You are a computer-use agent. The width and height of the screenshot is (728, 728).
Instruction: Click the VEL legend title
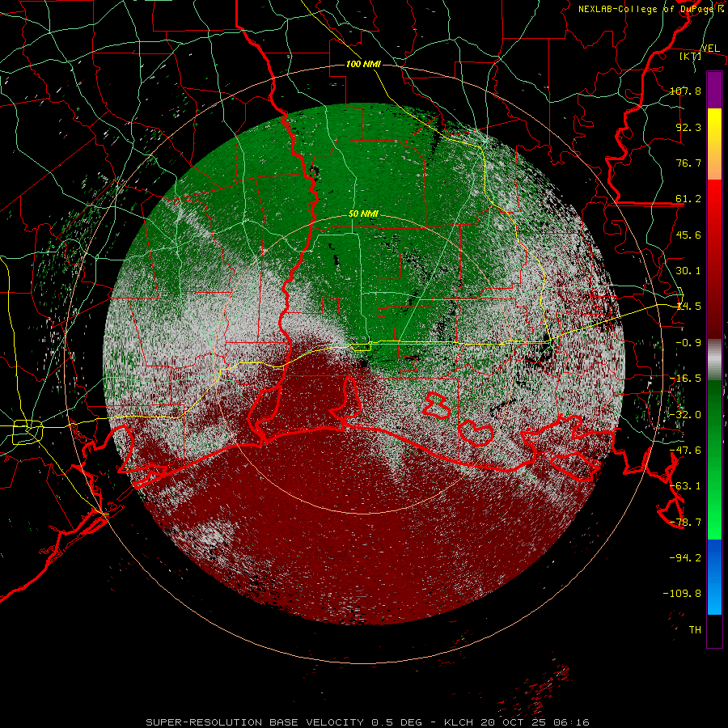click(710, 49)
